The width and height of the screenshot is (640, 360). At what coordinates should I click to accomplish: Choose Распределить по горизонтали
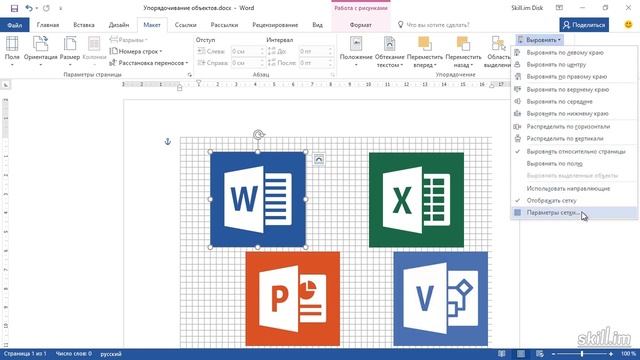[574, 127]
